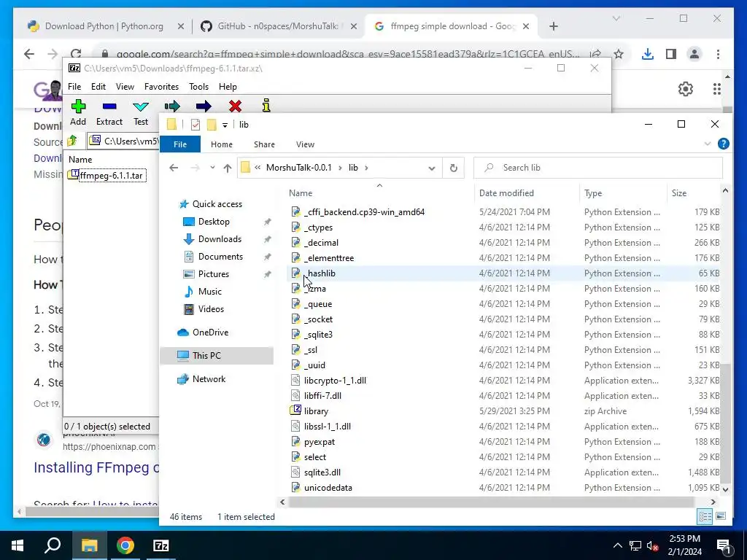Click the Explorer horizontal scrollbar

[491, 502]
